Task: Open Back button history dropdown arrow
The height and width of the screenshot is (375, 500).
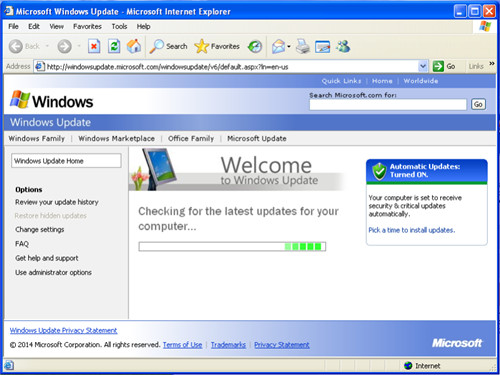Action: (x=47, y=46)
